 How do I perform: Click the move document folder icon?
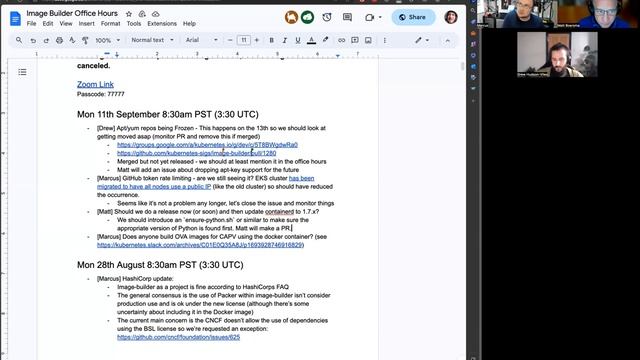[x=142, y=14]
